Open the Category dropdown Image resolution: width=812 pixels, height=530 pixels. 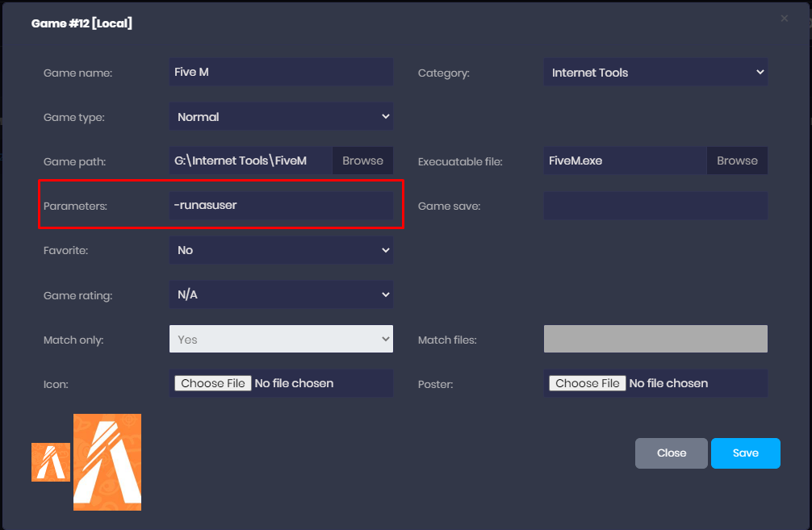tap(655, 73)
